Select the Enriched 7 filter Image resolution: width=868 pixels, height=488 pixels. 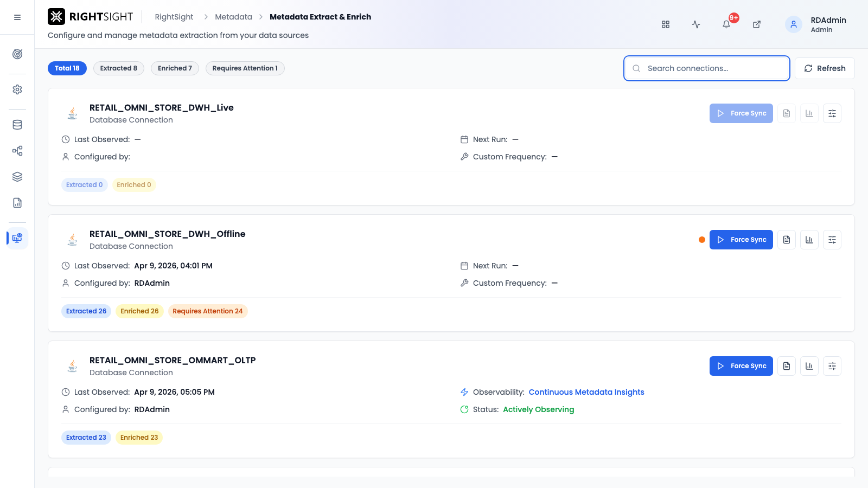tap(175, 68)
